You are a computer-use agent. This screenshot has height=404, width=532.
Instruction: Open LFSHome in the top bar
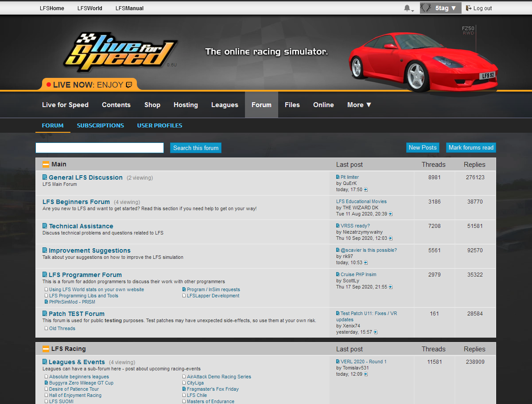52,8
